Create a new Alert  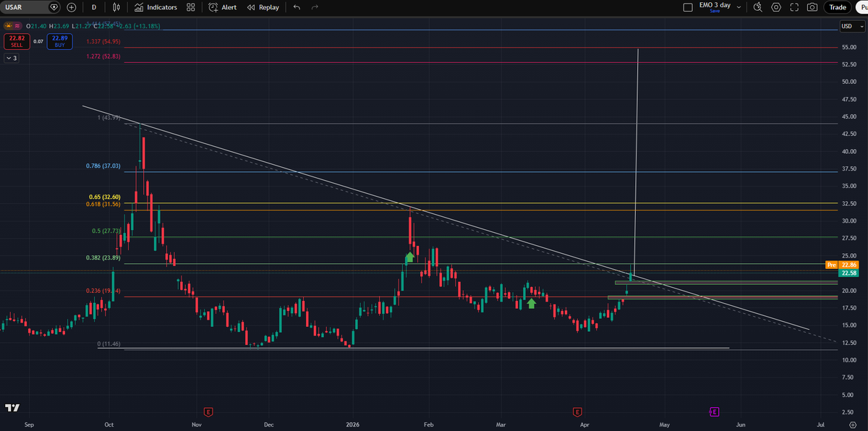click(223, 7)
